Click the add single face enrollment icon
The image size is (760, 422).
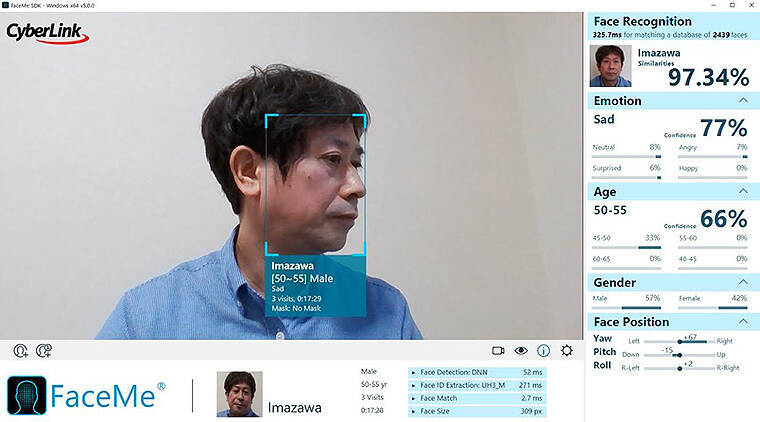(x=20, y=350)
